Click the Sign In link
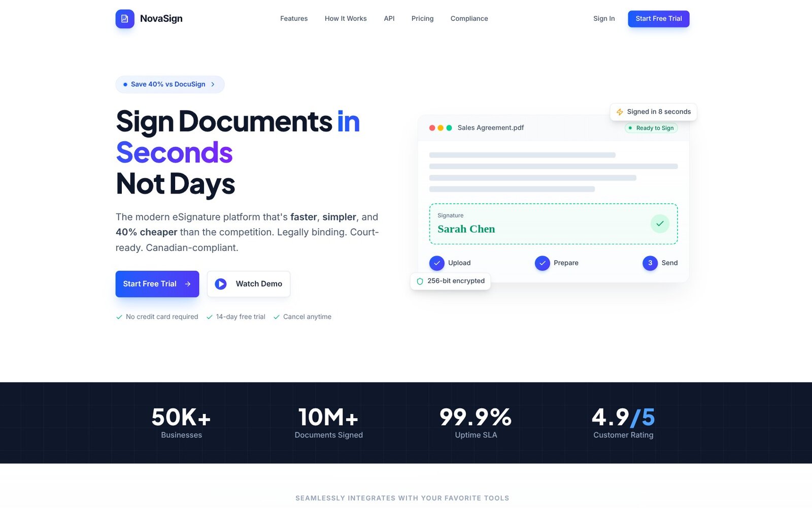Viewport: 812px width, 508px height. (604, 19)
